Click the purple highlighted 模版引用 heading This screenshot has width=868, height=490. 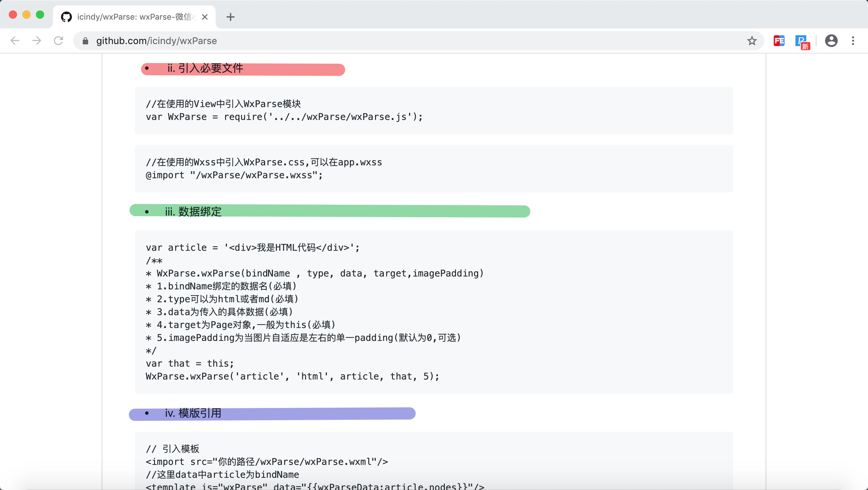click(193, 413)
